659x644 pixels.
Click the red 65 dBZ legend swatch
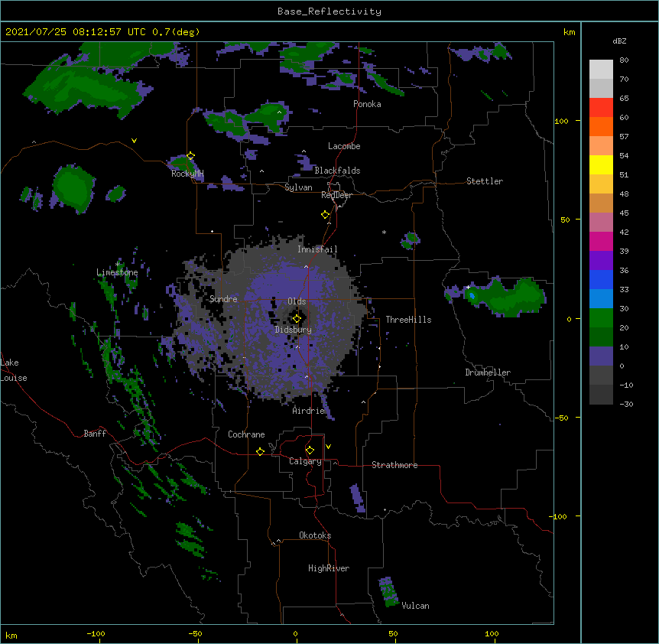coord(601,107)
